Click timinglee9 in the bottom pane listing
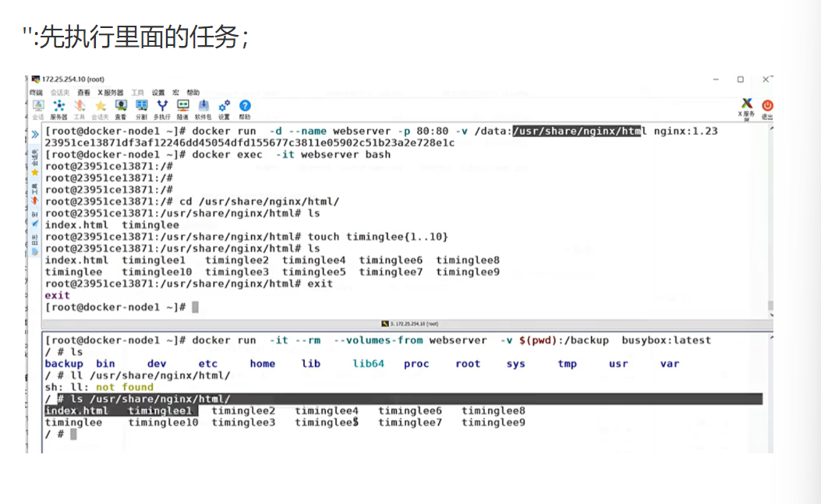The height and width of the screenshot is (504, 821). coord(494,422)
